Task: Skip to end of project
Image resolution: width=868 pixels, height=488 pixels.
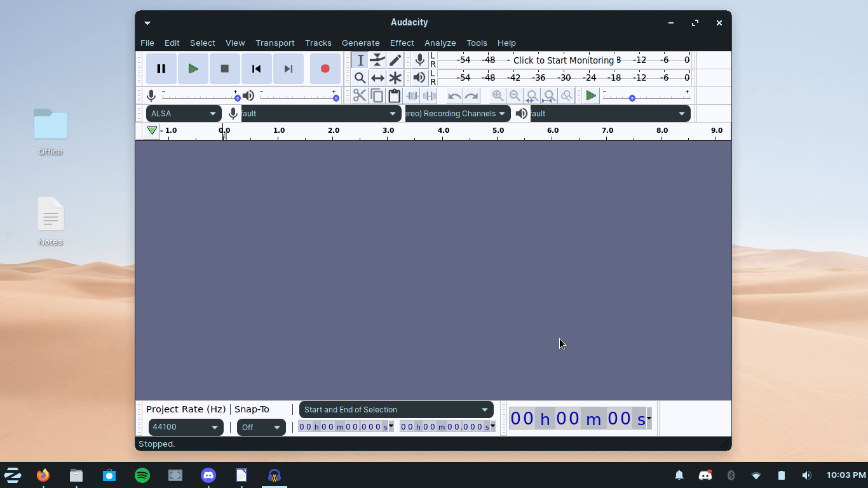Action: coord(288,69)
